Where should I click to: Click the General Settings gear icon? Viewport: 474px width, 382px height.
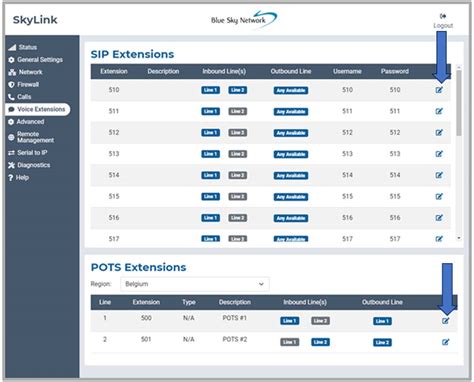11,60
